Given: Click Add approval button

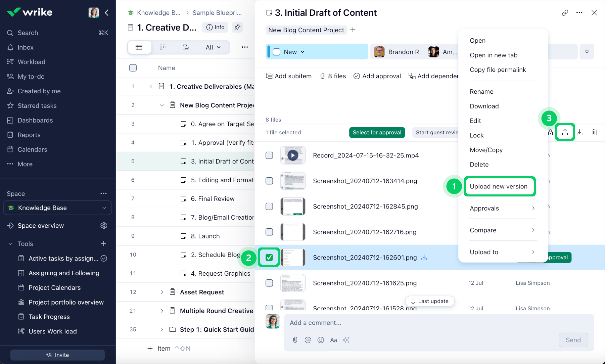Looking at the screenshot, I should (x=377, y=76).
